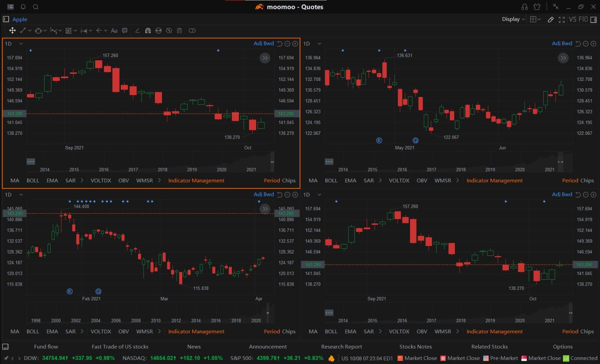
Task: Expand the shape tool options arrow
Action: (45, 31)
